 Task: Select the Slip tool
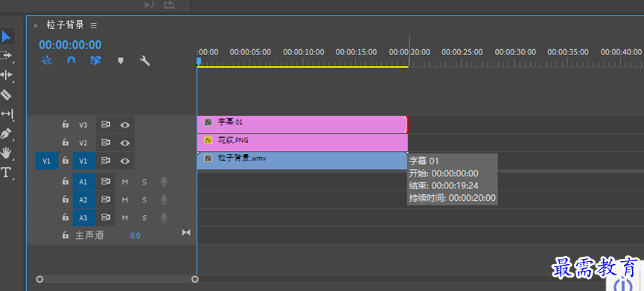tap(7, 114)
